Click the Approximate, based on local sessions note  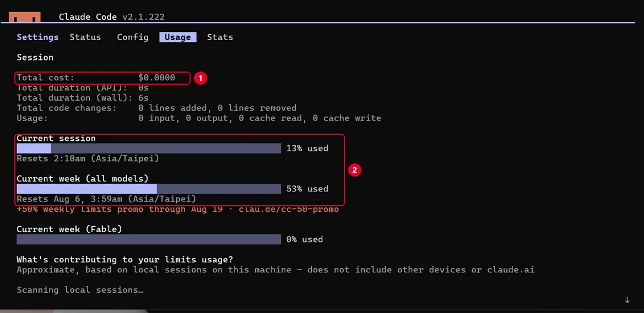point(275,270)
